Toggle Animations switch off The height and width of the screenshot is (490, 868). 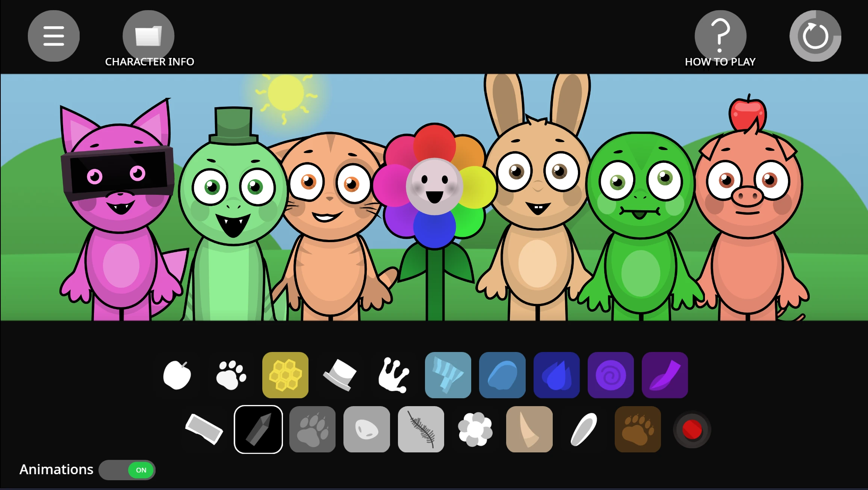(127, 470)
